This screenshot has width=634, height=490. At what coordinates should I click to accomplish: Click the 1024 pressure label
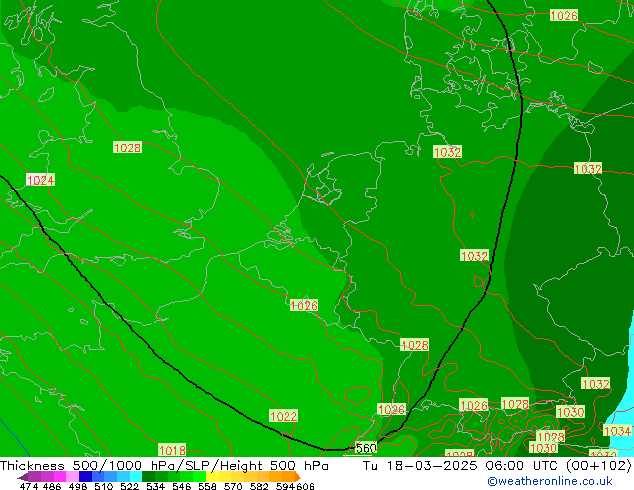pyautogui.click(x=40, y=180)
